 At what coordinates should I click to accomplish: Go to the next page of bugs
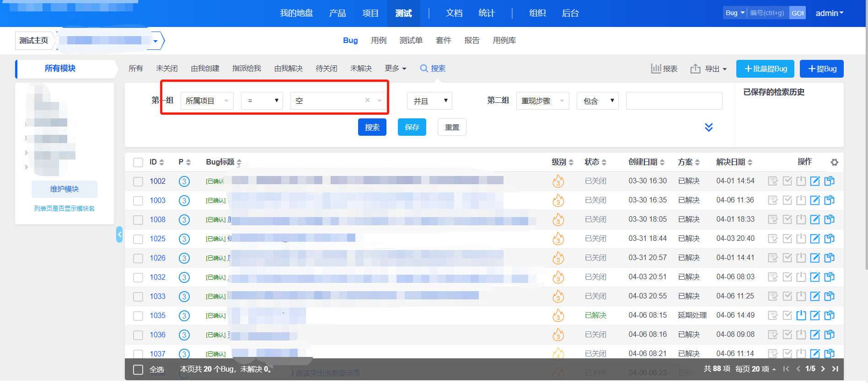(x=823, y=369)
